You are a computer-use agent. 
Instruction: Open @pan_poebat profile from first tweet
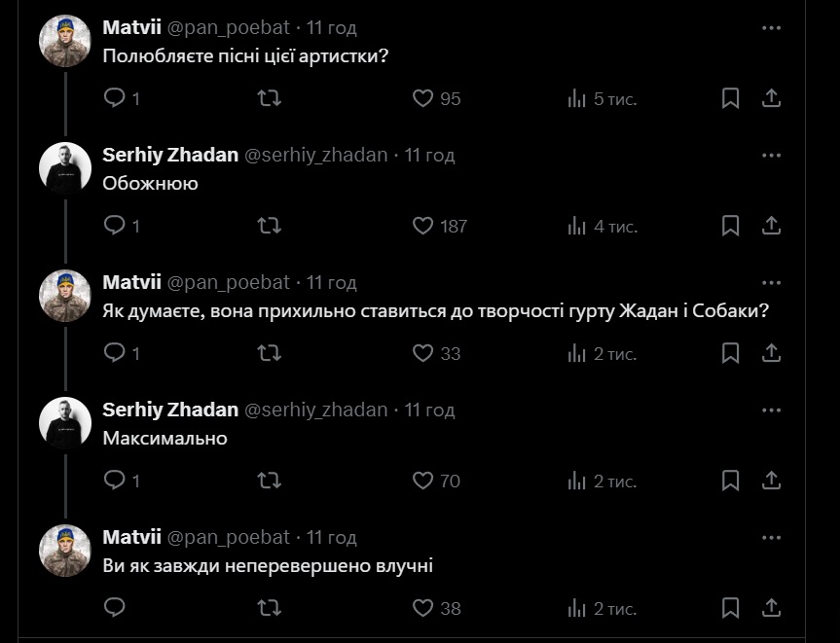[229, 27]
